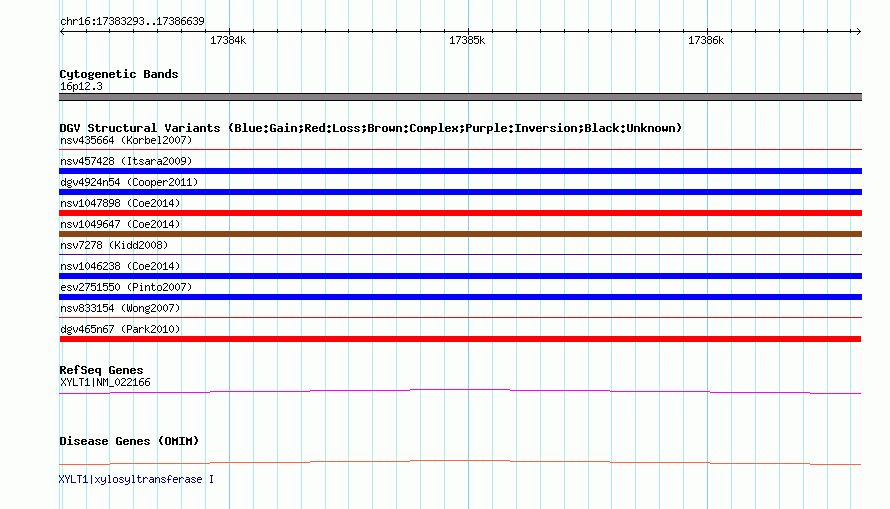Select variant label dgv4924n54 (Cooper2011)
Image resolution: width=890 pixels, height=509 pixels.
pyautogui.click(x=129, y=182)
